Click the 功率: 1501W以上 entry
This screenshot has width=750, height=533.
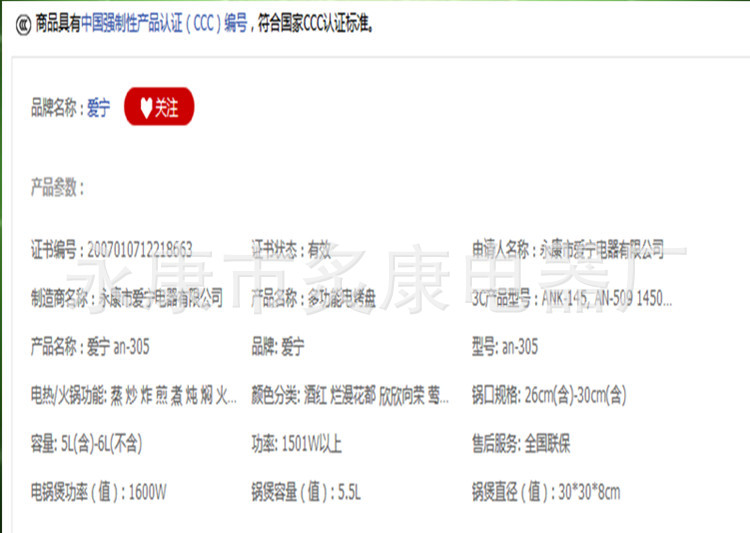tap(297, 444)
